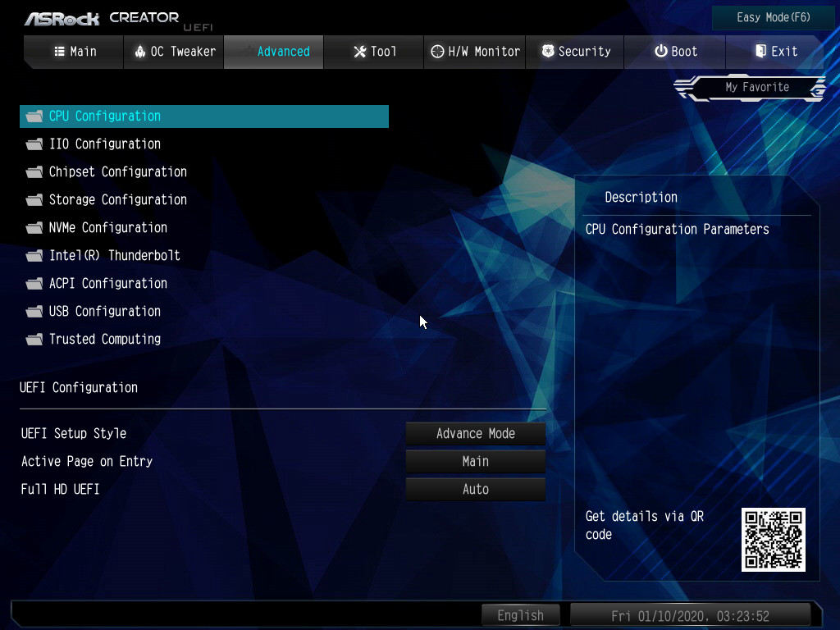
Task: Click the folder icon beside Storage Configuration
Action: [34, 200]
